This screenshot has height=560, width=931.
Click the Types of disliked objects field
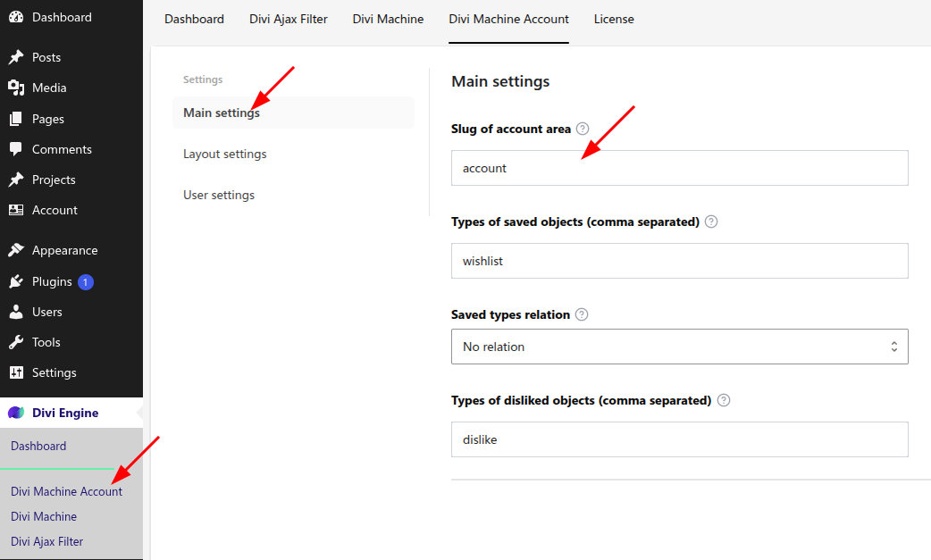pyautogui.click(x=679, y=439)
